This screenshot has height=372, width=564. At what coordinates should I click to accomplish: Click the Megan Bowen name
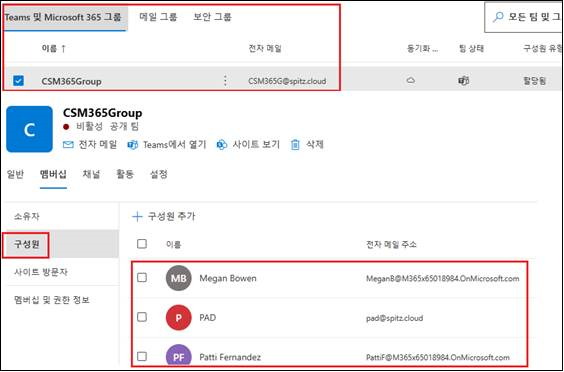(x=228, y=278)
